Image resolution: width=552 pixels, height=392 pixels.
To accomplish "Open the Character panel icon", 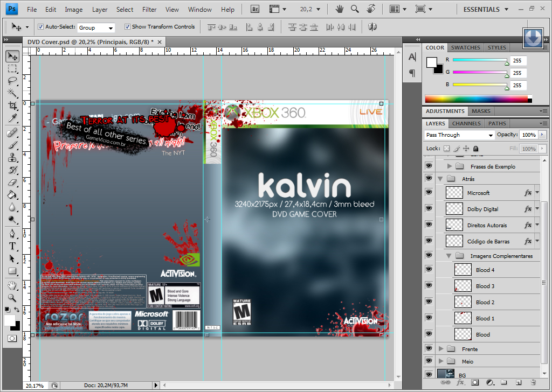I will point(412,57).
